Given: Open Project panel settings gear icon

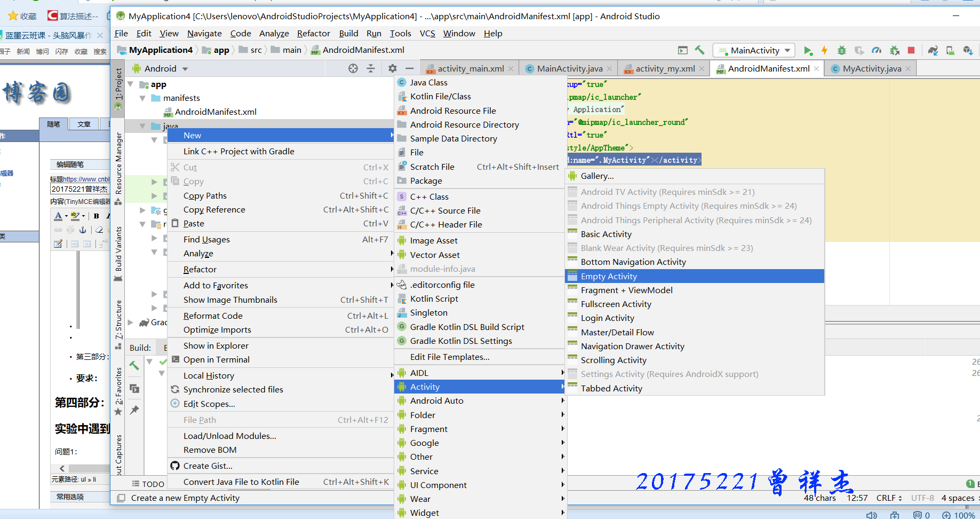Looking at the screenshot, I should coord(393,68).
